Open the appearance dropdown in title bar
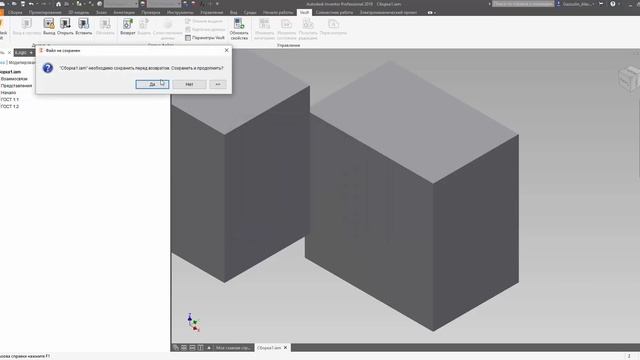The width and height of the screenshot is (640, 360). (x=164, y=4)
